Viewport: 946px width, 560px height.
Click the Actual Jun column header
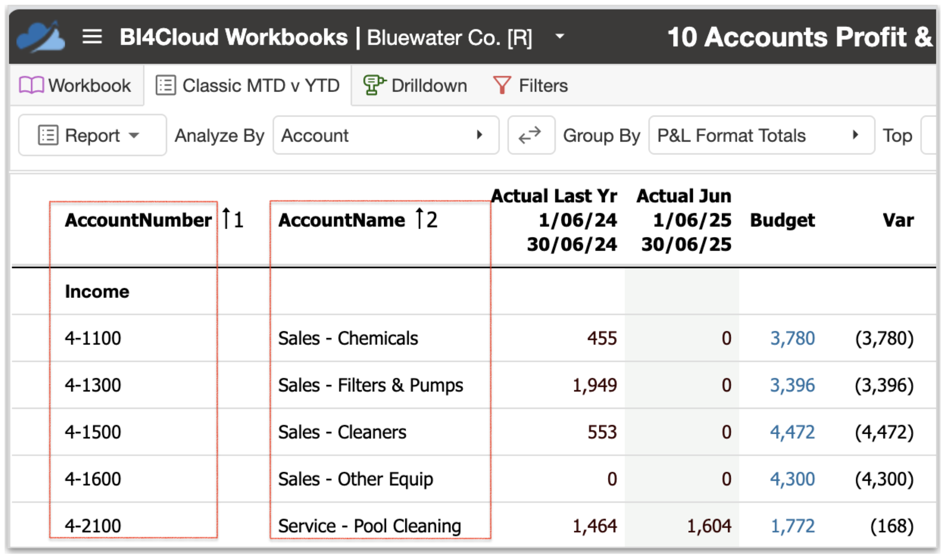(684, 220)
